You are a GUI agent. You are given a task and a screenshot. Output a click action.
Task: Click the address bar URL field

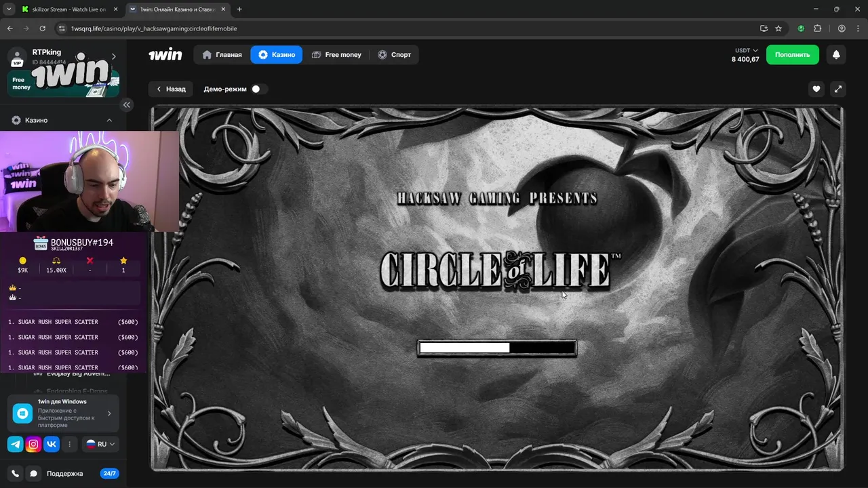click(x=407, y=28)
